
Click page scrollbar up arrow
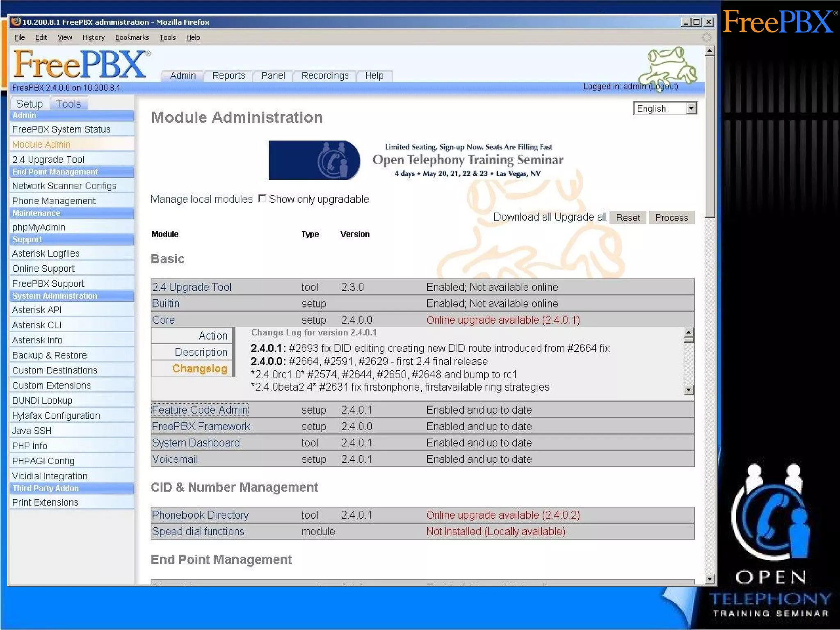click(x=710, y=51)
